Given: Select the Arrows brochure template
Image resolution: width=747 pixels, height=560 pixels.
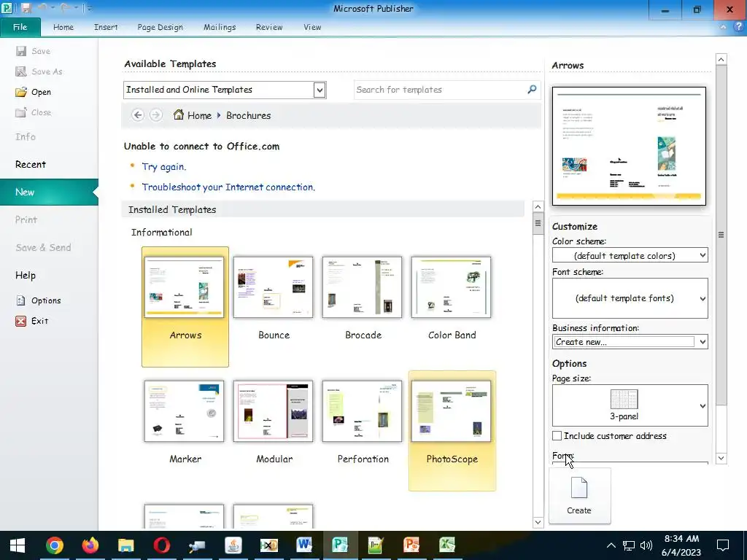Looking at the screenshot, I should pos(185,307).
